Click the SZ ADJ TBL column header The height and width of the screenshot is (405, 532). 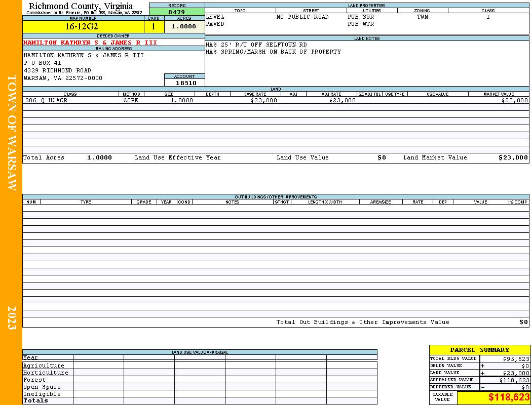(370, 94)
